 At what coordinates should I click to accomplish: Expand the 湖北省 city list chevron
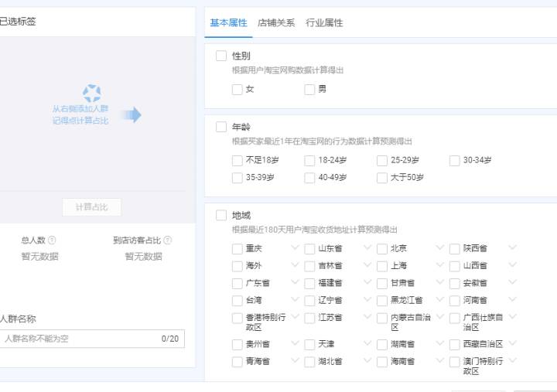(x=367, y=360)
